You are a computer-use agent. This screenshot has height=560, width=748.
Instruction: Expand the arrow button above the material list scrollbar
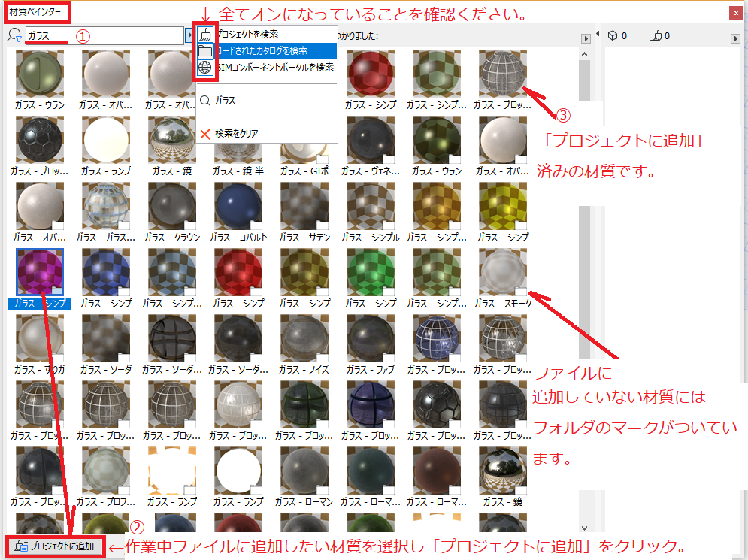(584, 38)
